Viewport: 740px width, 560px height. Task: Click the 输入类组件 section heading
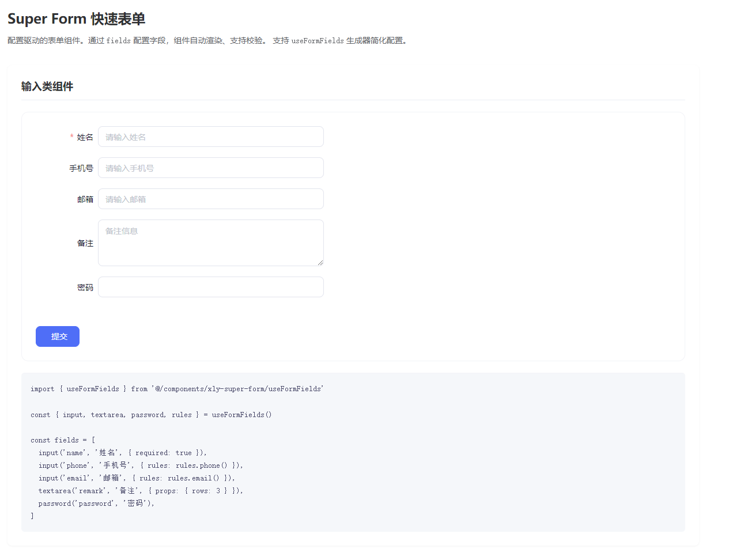47,86
